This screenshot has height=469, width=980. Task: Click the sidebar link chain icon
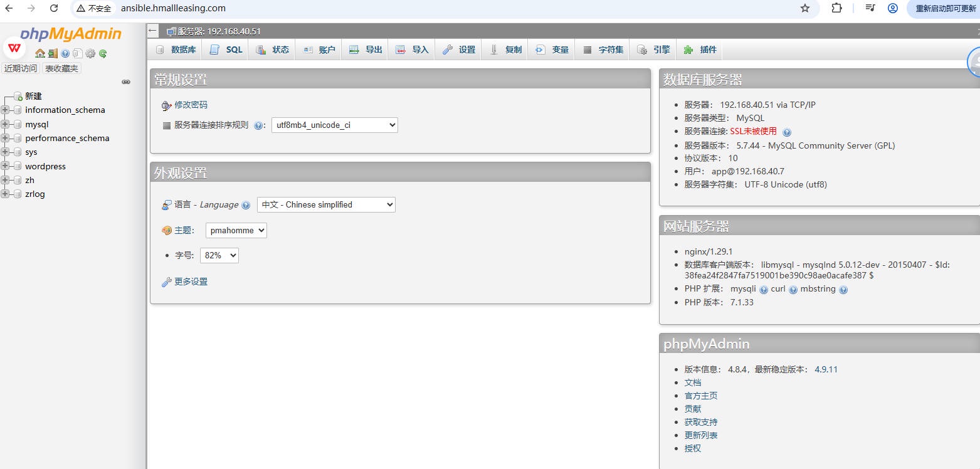pos(126,82)
